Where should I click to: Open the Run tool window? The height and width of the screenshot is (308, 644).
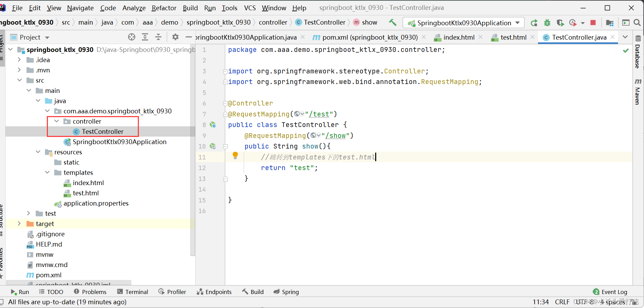20,292
